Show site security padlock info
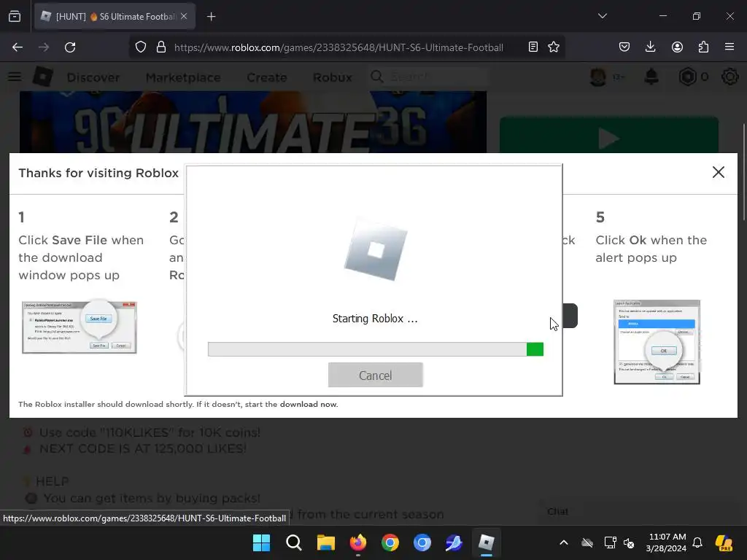Viewport: 747px width, 560px height. (x=161, y=47)
